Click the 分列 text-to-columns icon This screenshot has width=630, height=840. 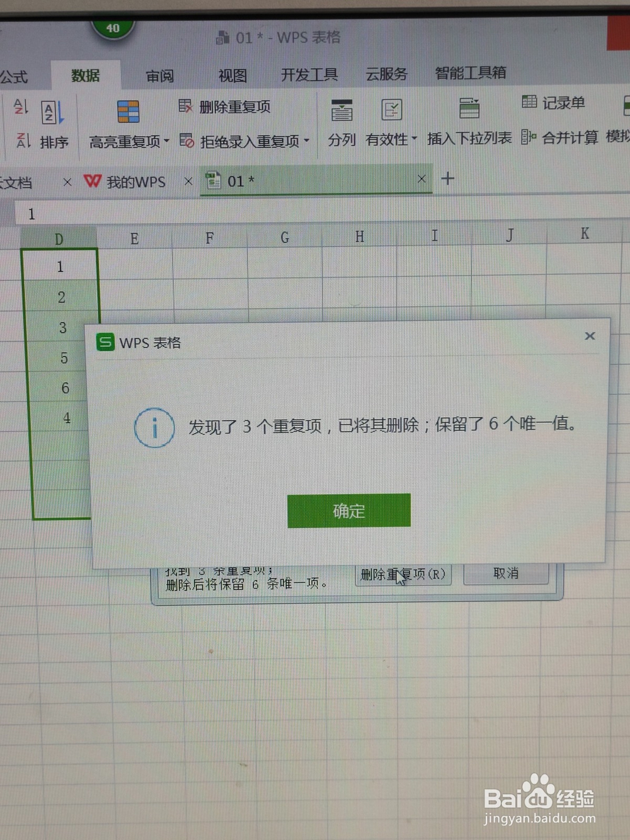(x=341, y=110)
